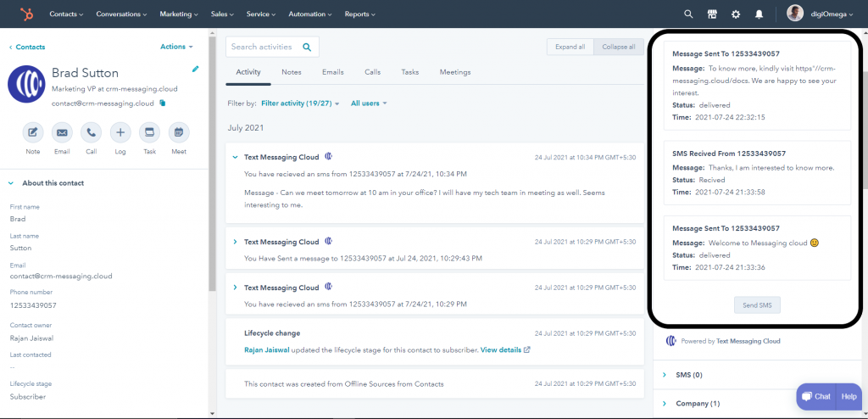Open View details for lifecycle change
Viewport: 868px width, 419px height.
tap(500, 350)
